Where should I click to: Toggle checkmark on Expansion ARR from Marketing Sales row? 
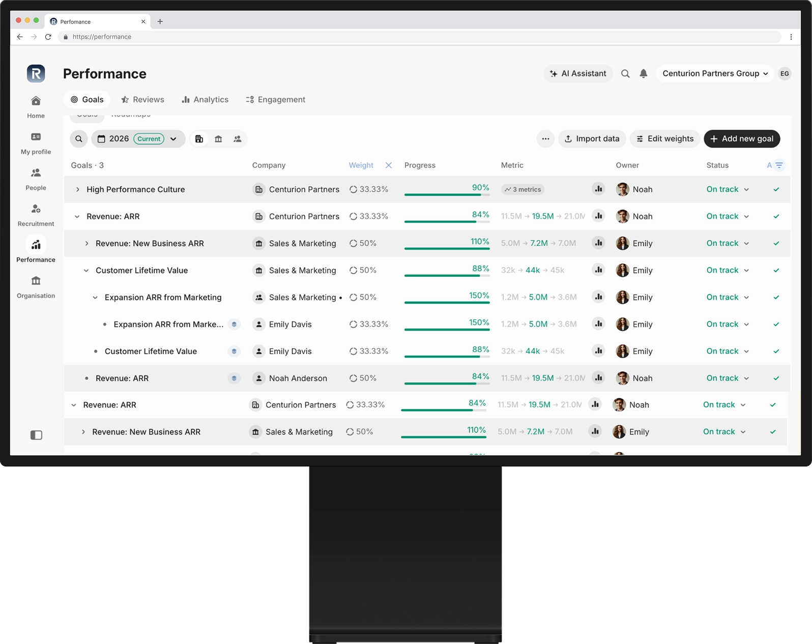tap(776, 297)
